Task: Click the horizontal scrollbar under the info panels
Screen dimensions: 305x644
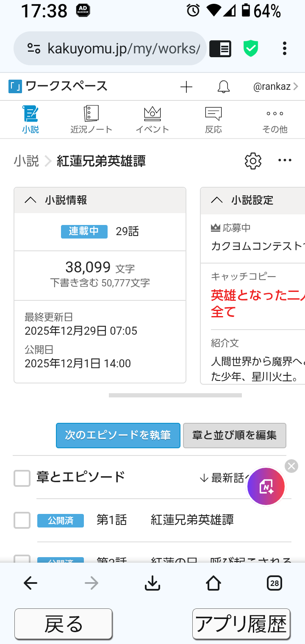Action: tap(175, 395)
